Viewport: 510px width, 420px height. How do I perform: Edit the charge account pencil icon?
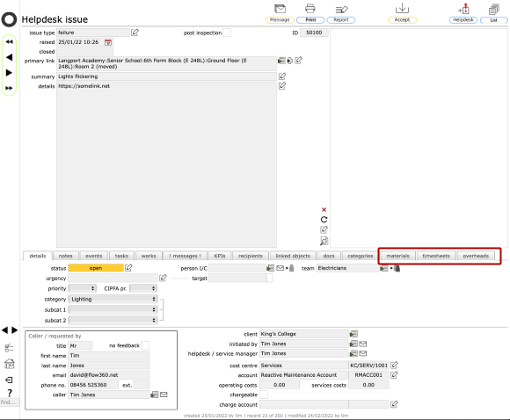tap(394, 404)
